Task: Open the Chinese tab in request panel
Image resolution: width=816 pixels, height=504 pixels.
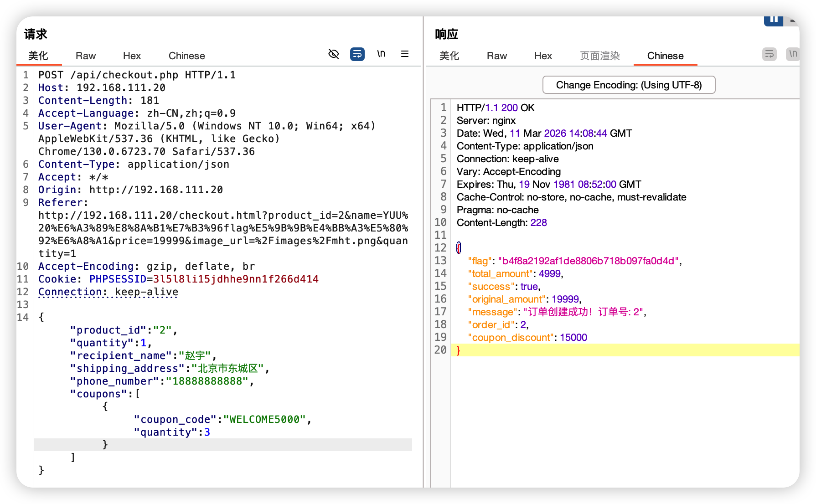Action: [x=186, y=56]
